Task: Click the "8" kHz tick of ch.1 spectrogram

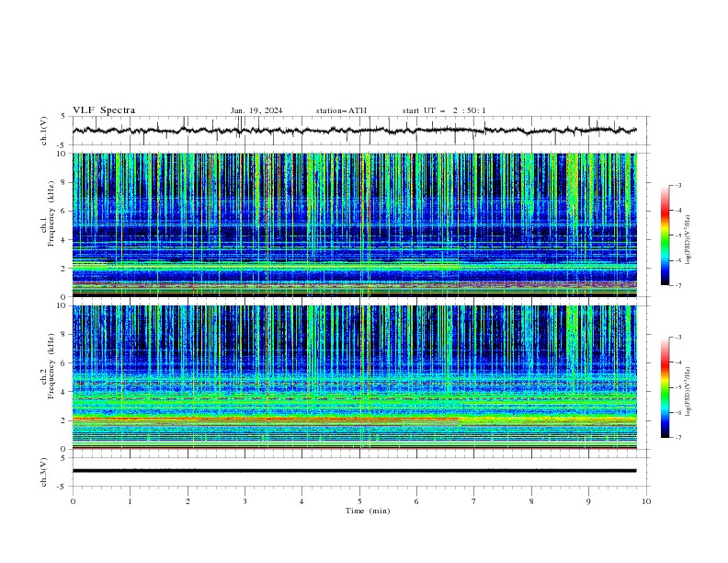Action: click(x=66, y=182)
